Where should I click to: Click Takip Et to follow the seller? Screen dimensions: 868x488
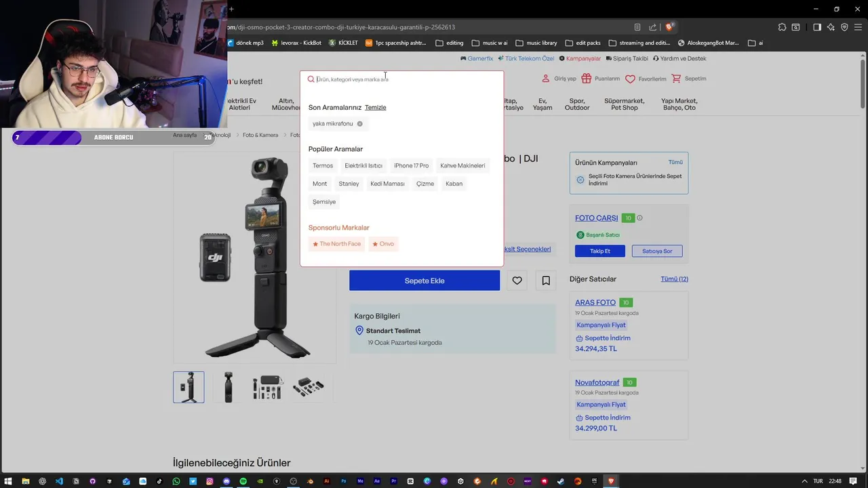600,251
